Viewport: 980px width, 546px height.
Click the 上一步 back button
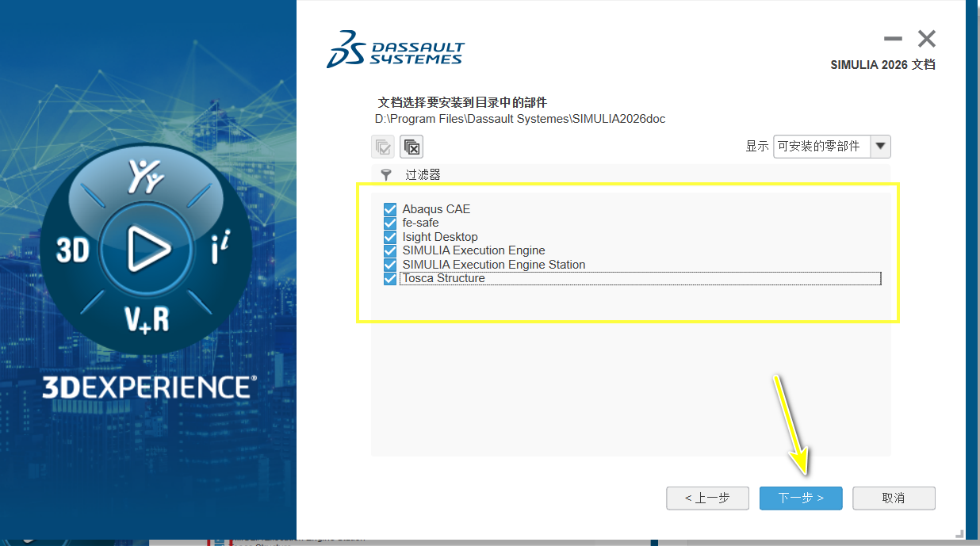pos(708,498)
